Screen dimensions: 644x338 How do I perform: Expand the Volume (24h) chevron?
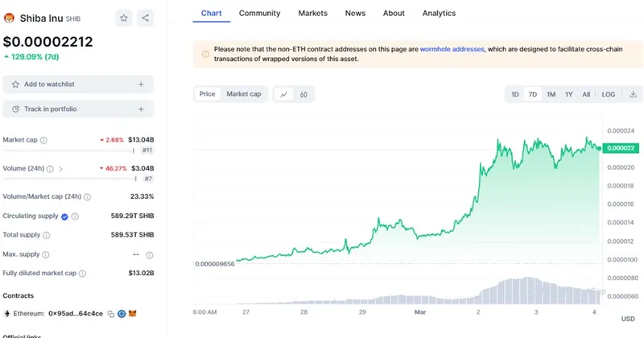coord(61,169)
